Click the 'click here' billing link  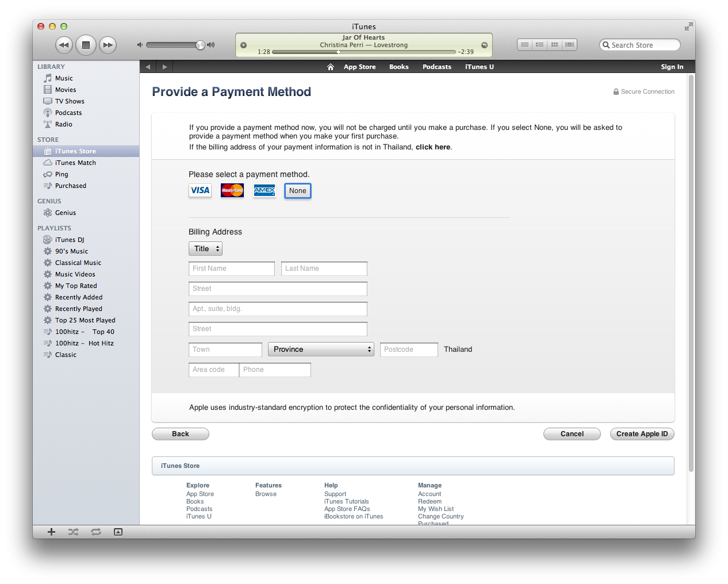[x=433, y=147]
